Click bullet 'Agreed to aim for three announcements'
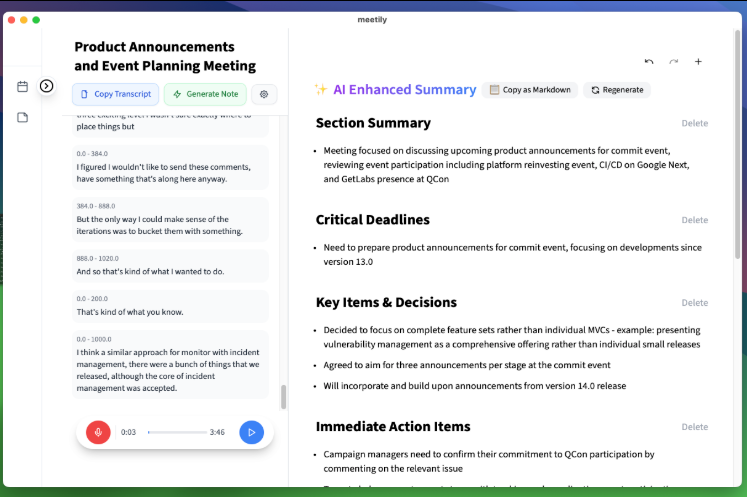 pyautogui.click(x=467, y=365)
